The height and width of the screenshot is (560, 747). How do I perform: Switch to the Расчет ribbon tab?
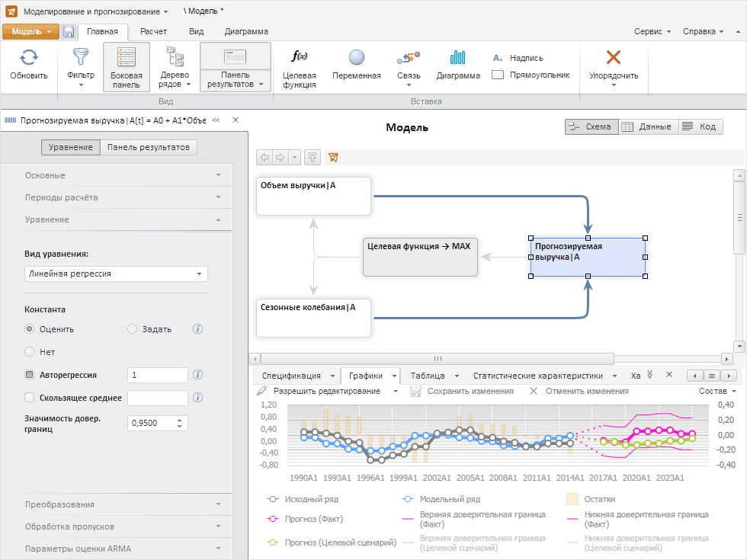pos(153,31)
